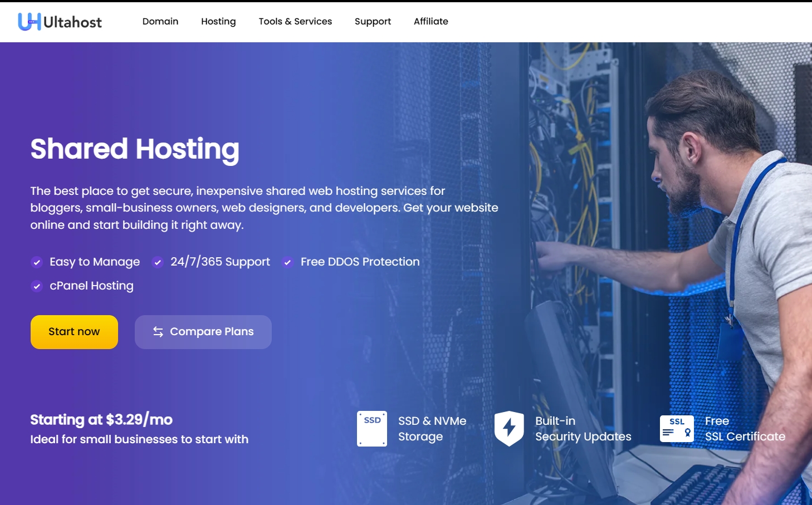
Task: Click the SSL certificate icon
Action: point(677,429)
